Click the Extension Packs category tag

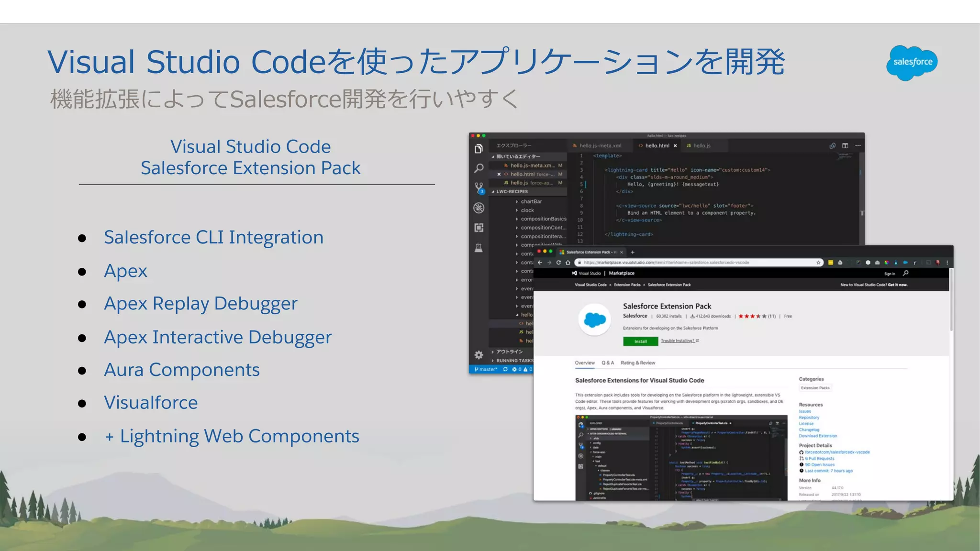(x=815, y=388)
